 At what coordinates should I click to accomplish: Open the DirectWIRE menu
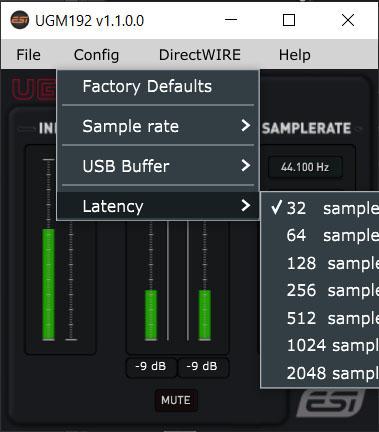[200, 55]
